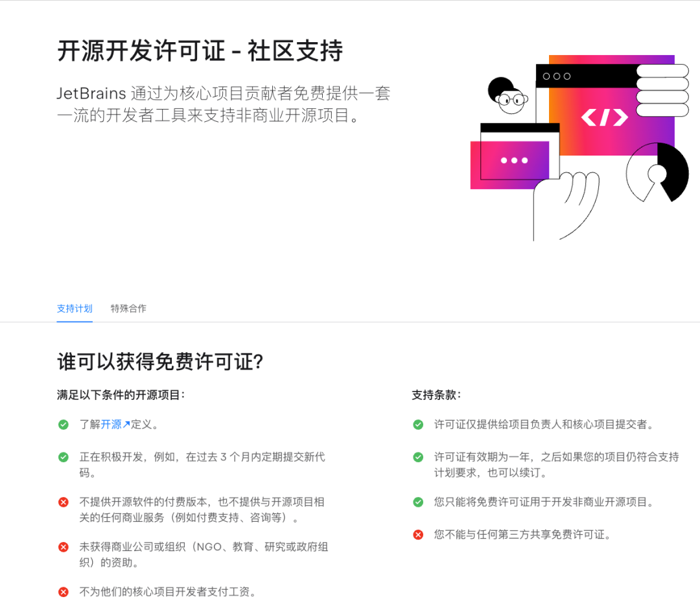This screenshot has width=700, height=610.
Task: Click the heading 开源开发许可证 - 社区支持
Action: coord(200,51)
